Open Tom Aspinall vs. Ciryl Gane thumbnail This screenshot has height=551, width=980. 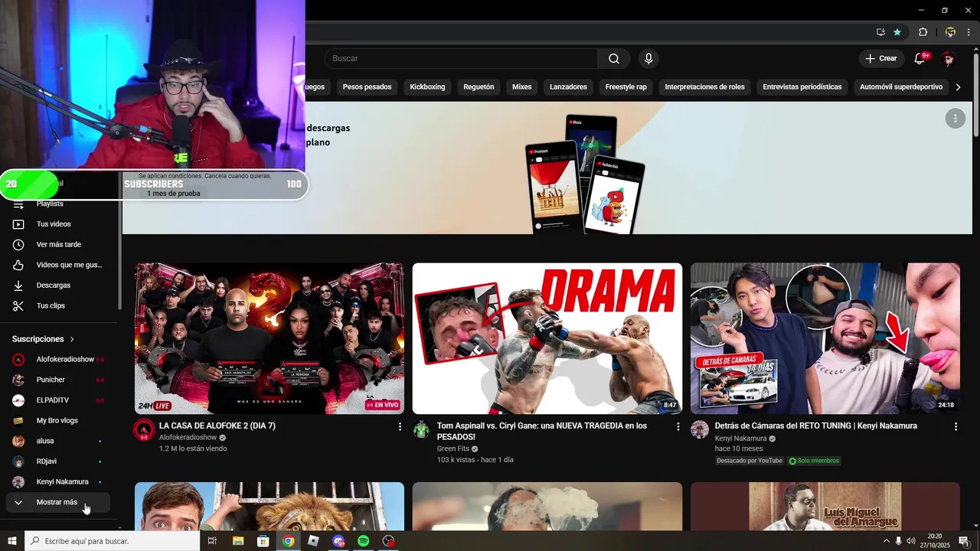click(x=547, y=338)
